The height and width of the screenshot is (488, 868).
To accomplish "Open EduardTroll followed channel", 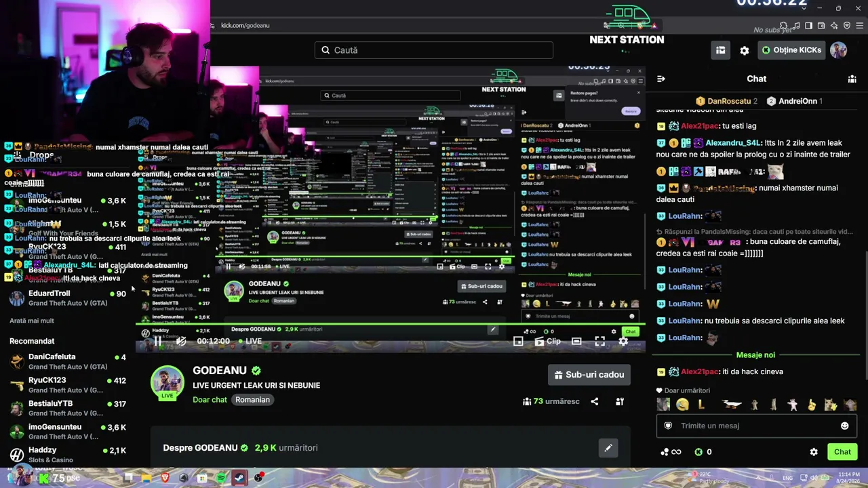I will point(68,298).
